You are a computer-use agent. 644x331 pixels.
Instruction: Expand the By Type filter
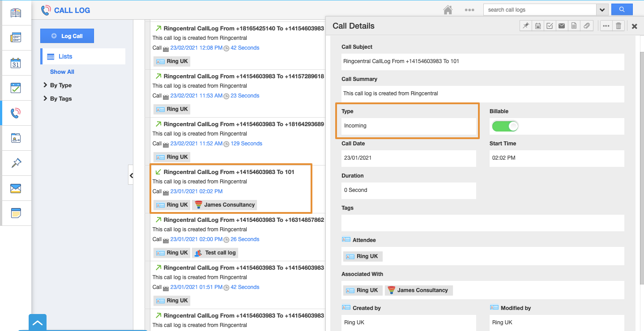[60, 85]
